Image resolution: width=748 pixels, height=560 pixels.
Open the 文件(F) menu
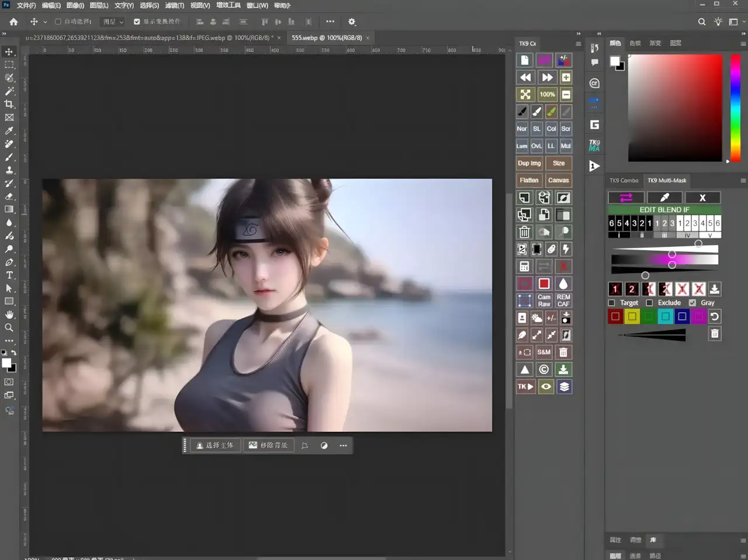(26, 5)
